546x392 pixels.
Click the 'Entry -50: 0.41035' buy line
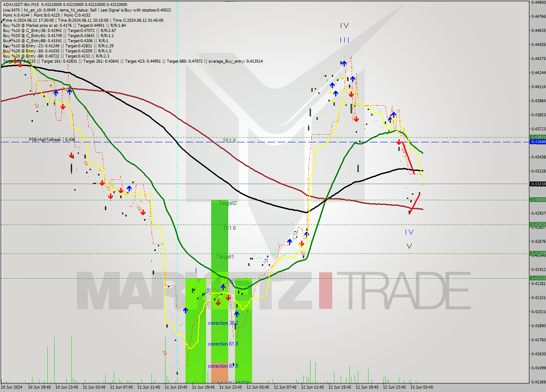57,51
